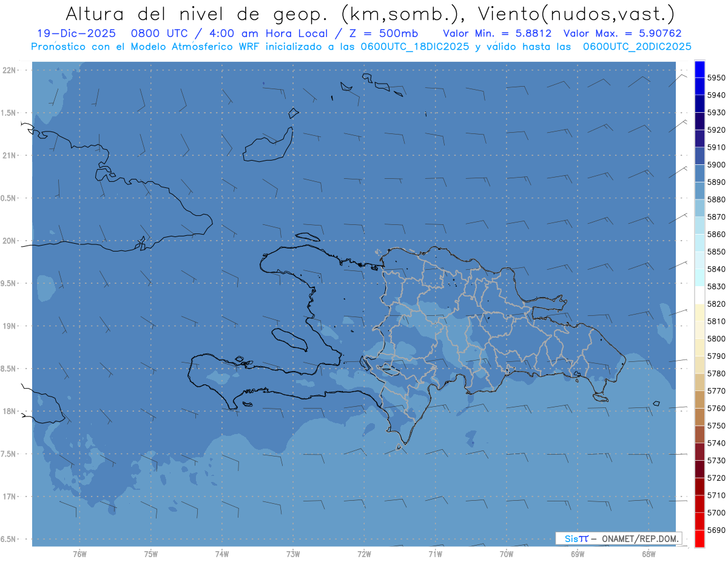728x562 pixels.
Task: Click the 73W longitude axis label
Action: coord(293,554)
